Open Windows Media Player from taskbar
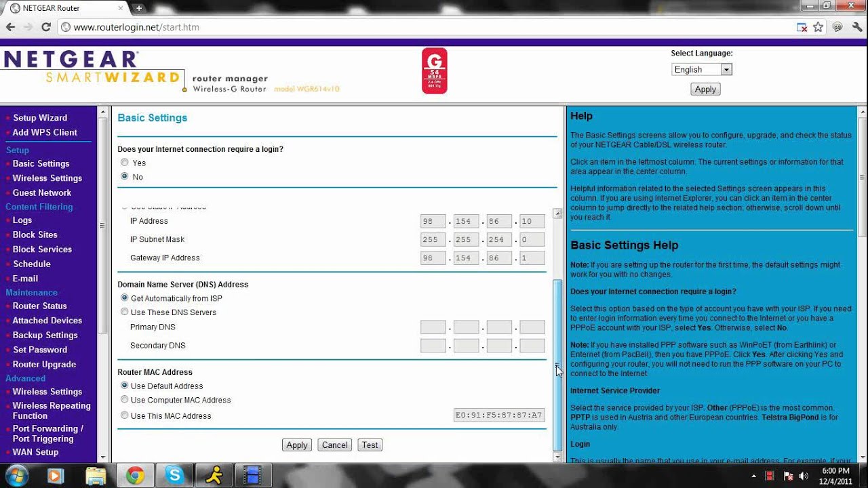This screenshot has height=488, width=868. click(56, 475)
